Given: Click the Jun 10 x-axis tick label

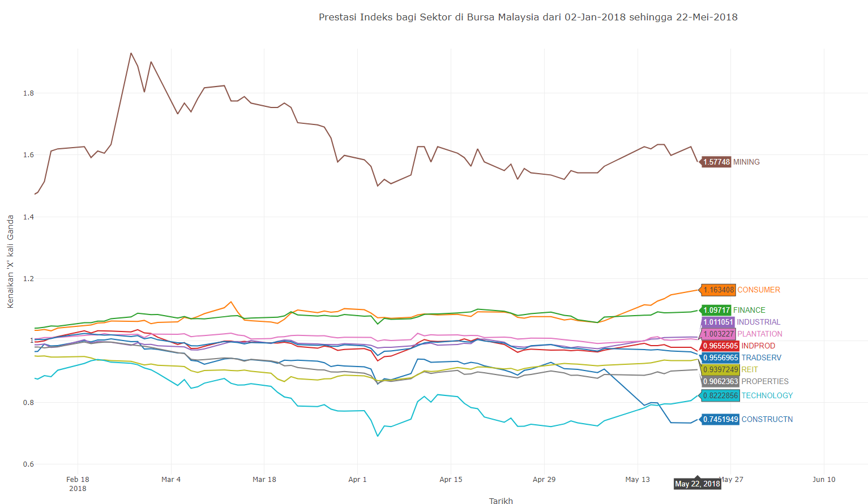Looking at the screenshot, I should (823, 479).
